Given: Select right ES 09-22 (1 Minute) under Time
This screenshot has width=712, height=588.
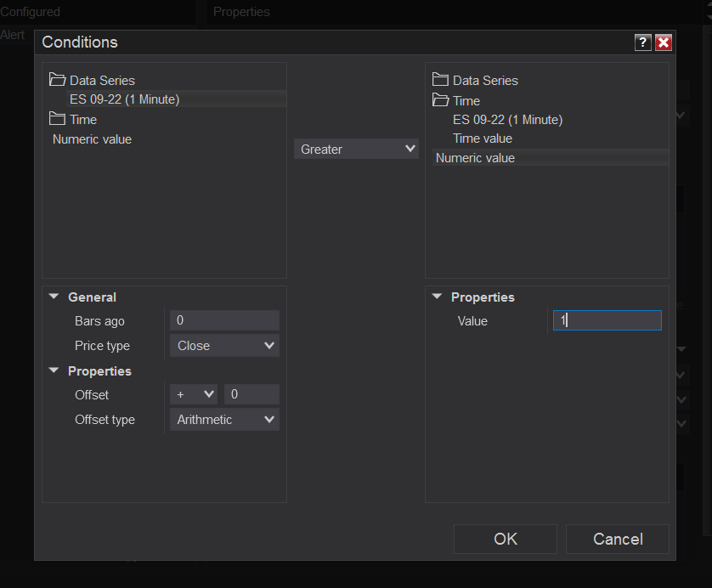Looking at the screenshot, I should tap(508, 120).
